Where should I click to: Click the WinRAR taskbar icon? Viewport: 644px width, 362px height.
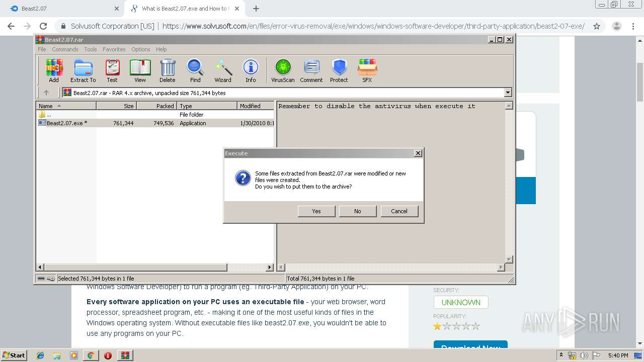pyautogui.click(x=125, y=355)
